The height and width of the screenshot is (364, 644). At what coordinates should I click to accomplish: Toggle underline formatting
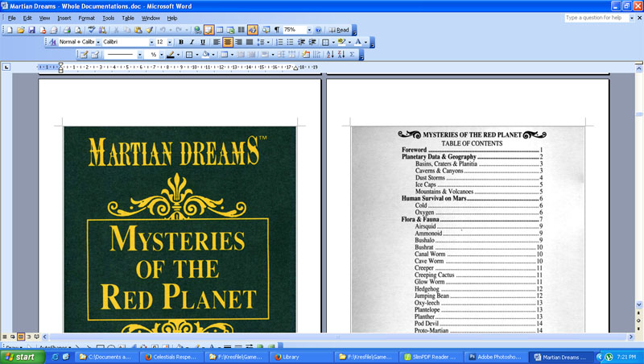click(x=203, y=42)
